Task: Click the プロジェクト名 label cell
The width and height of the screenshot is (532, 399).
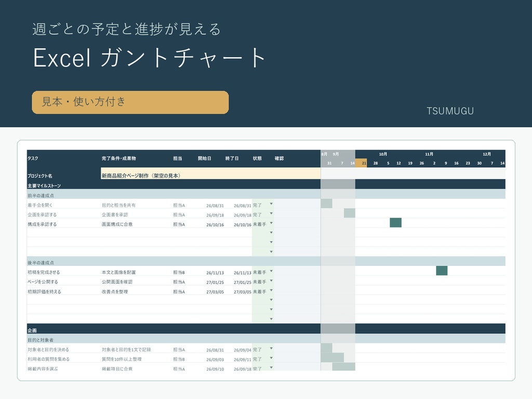Action: [40, 176]
